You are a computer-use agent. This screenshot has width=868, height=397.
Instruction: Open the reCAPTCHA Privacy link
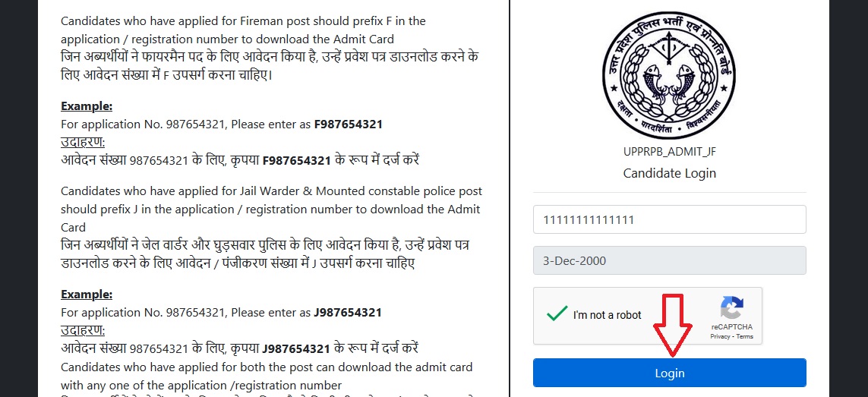click(720, 336)
